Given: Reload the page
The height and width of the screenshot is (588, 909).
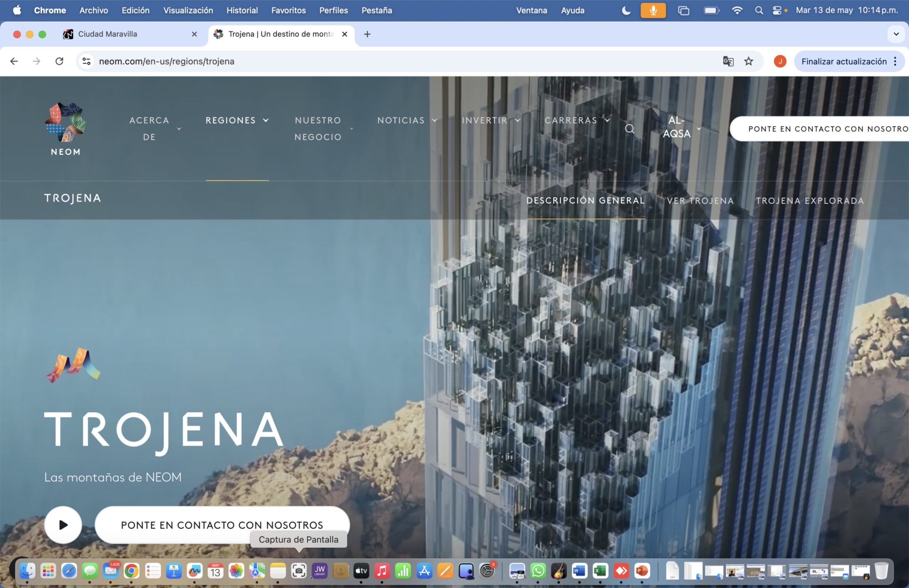Looking at the screenshot, I should click(59, 61).
